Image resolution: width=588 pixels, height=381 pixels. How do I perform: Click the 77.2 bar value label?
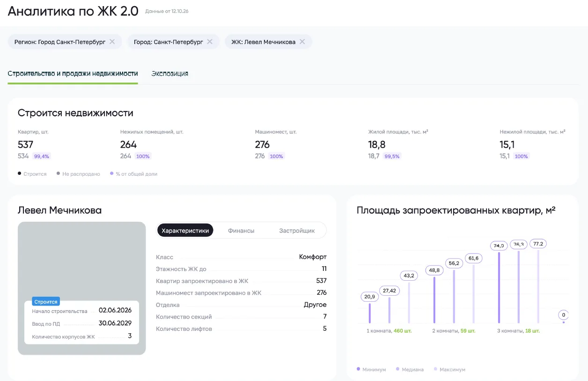[x=538, y=244]
